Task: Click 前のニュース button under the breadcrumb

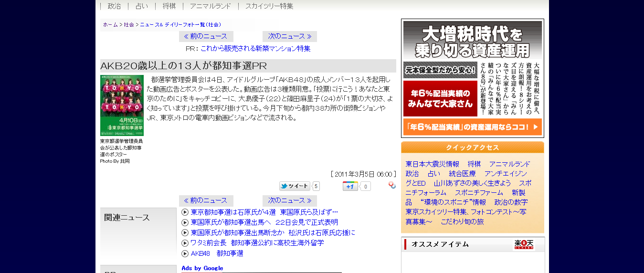Action: (206, 36)
